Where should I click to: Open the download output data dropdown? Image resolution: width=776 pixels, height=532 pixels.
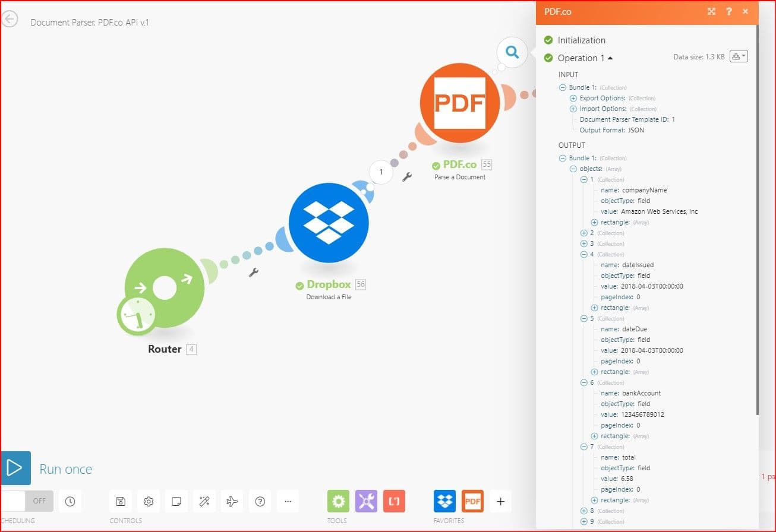[739, 56]
